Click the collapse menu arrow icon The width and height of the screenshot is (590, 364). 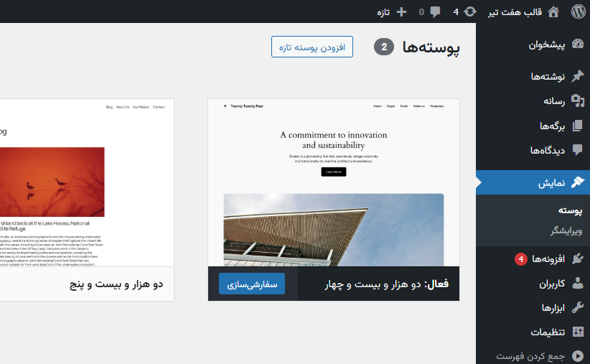coord(578,356)
